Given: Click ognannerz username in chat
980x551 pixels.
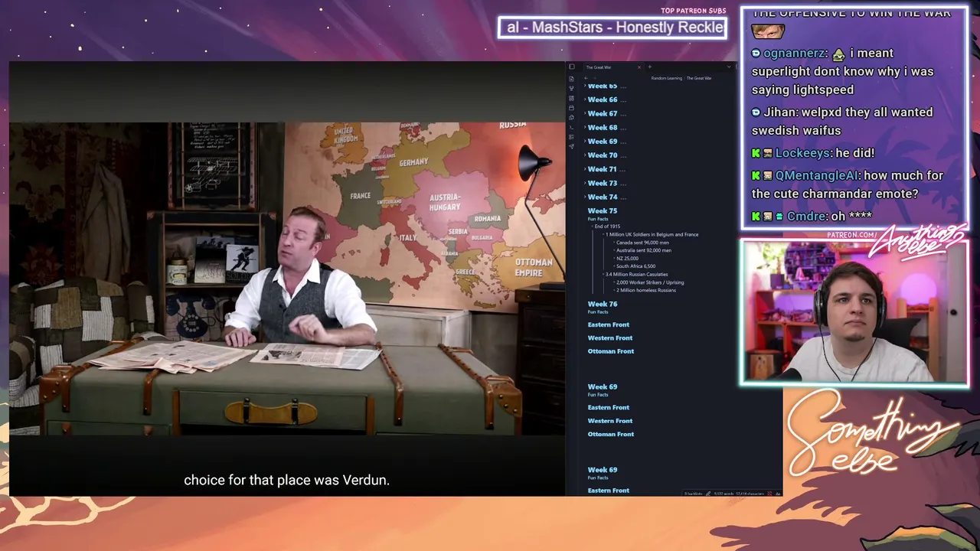Looking at the screenshot, I should (795, 54).
